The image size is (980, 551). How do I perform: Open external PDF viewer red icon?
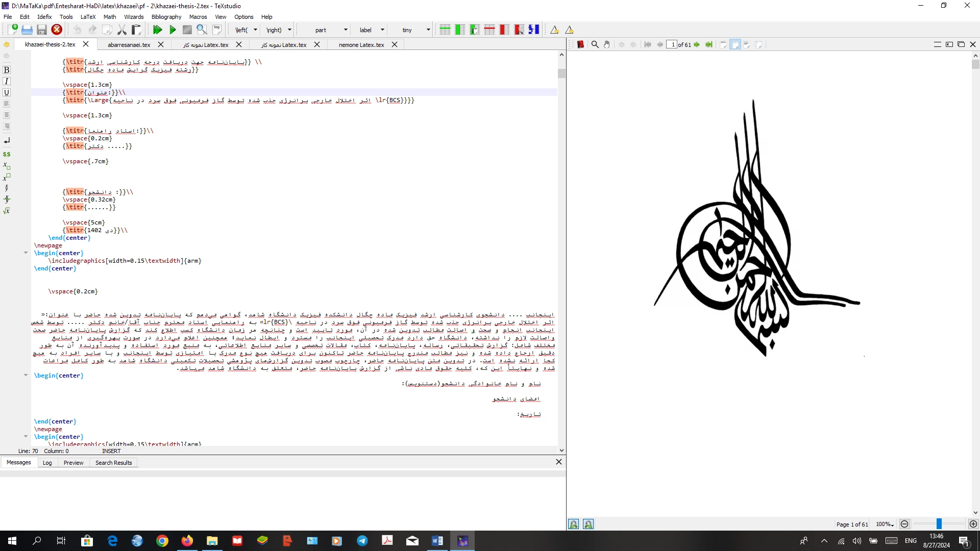pyautogui.click(x=580, y=44)
